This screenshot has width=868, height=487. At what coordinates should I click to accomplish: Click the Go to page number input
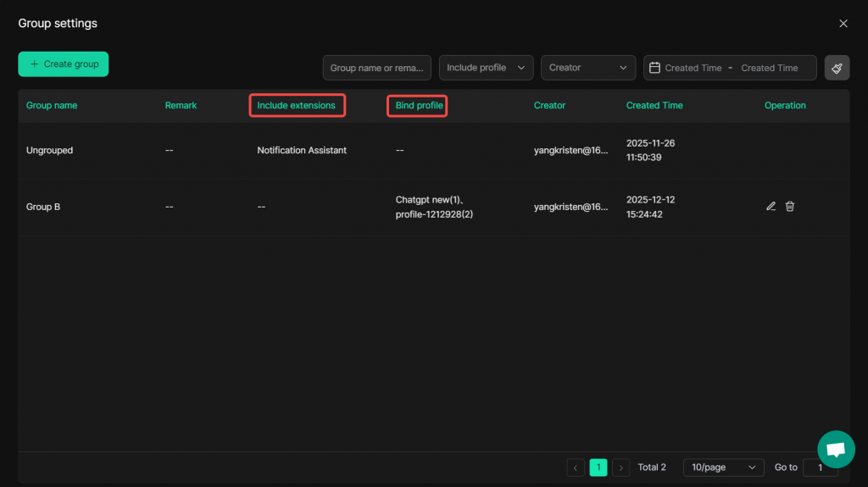820,468
